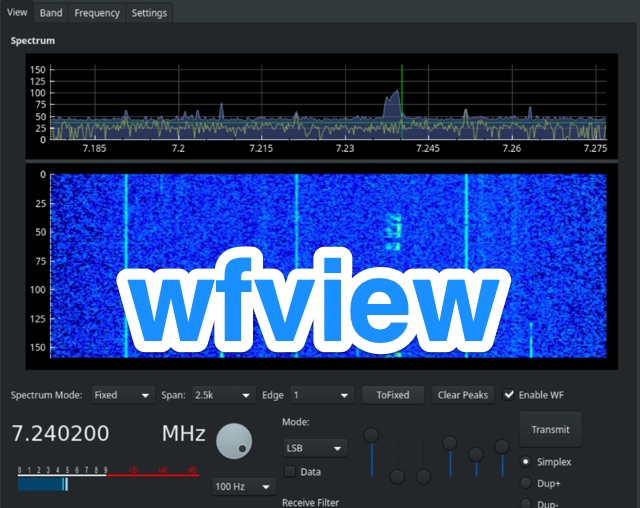Select the Dup- radio button
640x508 pixels.
click(x=526, y=504)
